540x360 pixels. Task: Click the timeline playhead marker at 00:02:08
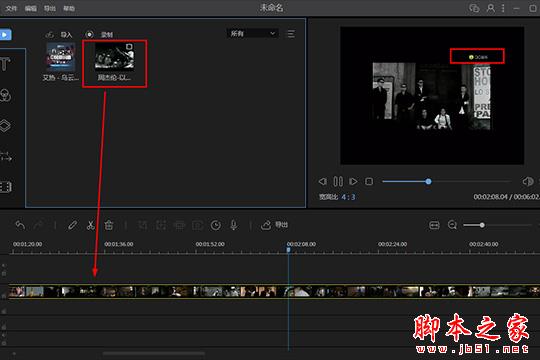point(288,249)
